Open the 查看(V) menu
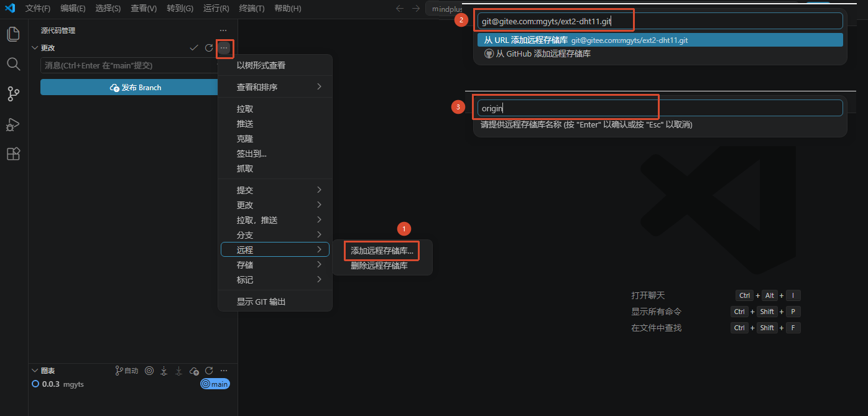868x416 pixels. pos(144,9)
